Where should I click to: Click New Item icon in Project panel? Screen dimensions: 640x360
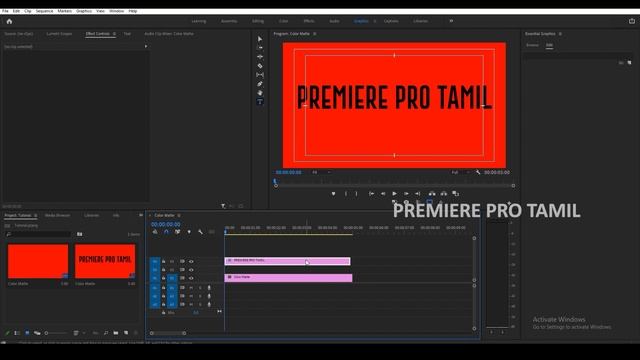[126, 333]
